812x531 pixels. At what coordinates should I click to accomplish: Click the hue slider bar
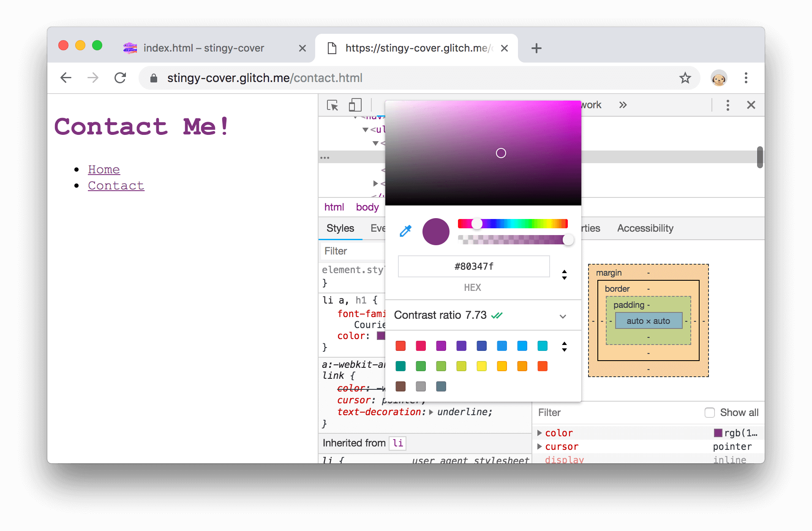click(x=513, y=224)
